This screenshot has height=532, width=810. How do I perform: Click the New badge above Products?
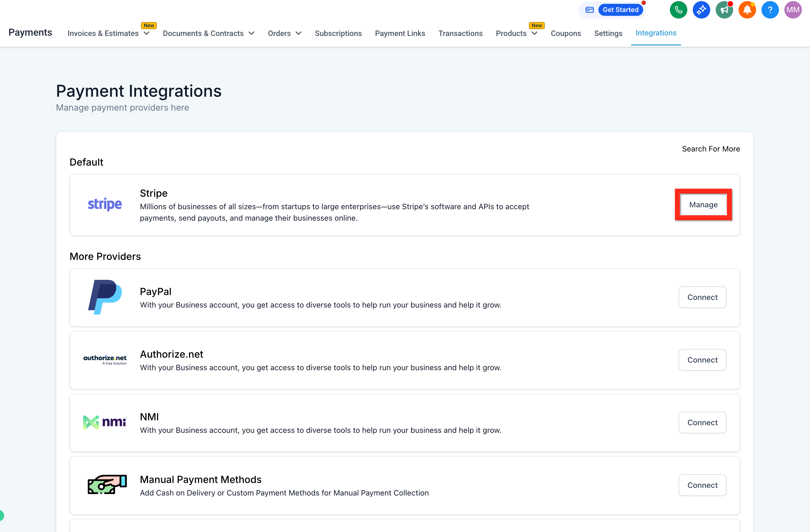pos(537,26)
